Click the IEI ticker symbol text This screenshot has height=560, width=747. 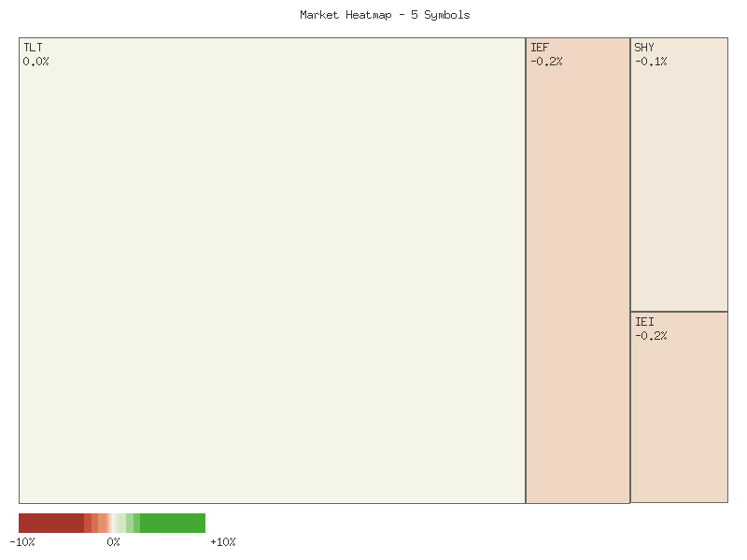[x=644, y=320]
